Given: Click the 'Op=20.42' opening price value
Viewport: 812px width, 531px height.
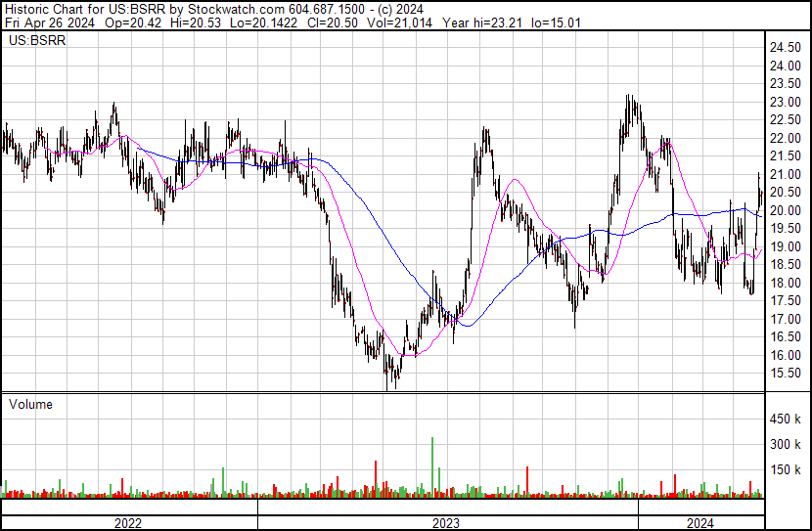Looking at the screenshot, I should coord(133,22).
